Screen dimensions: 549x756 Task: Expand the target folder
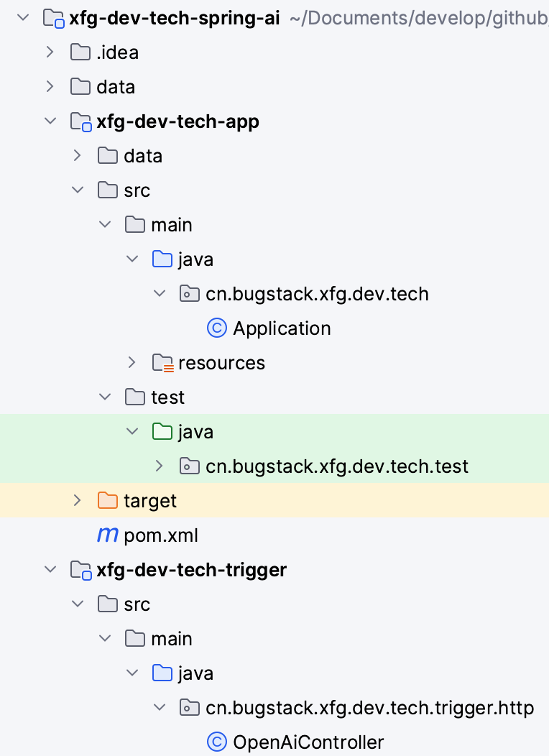[x=77, y=500]
